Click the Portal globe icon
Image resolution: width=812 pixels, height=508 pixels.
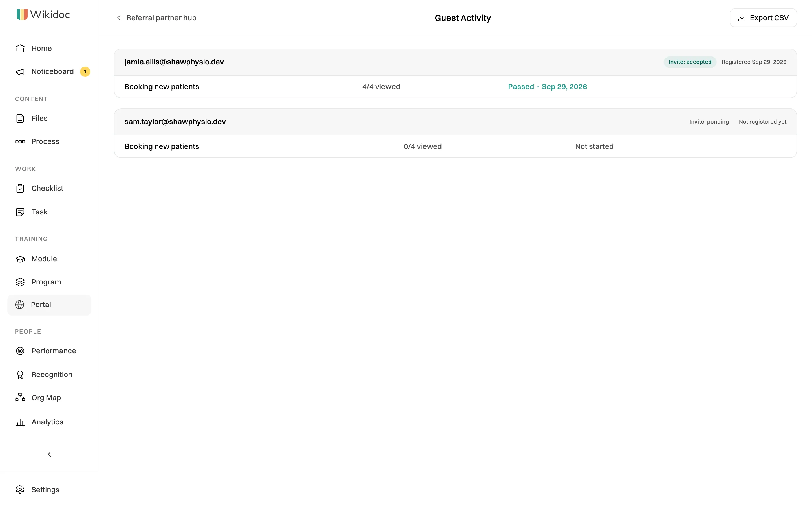click(20, 305)
